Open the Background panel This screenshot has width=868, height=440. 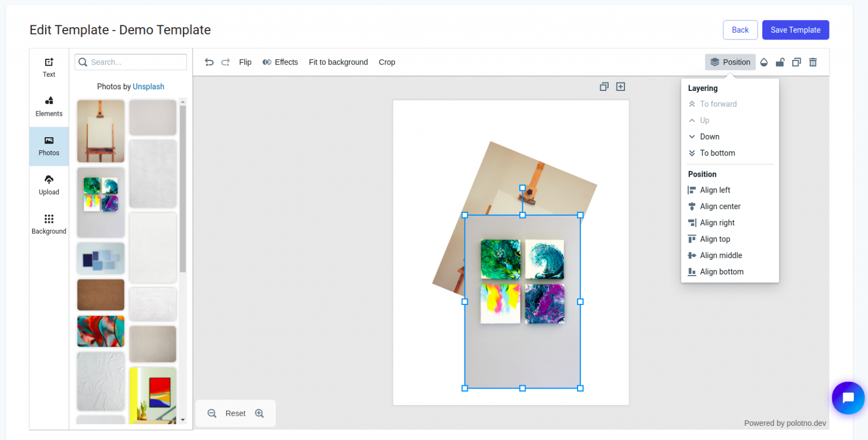click(x=49, y=225)
